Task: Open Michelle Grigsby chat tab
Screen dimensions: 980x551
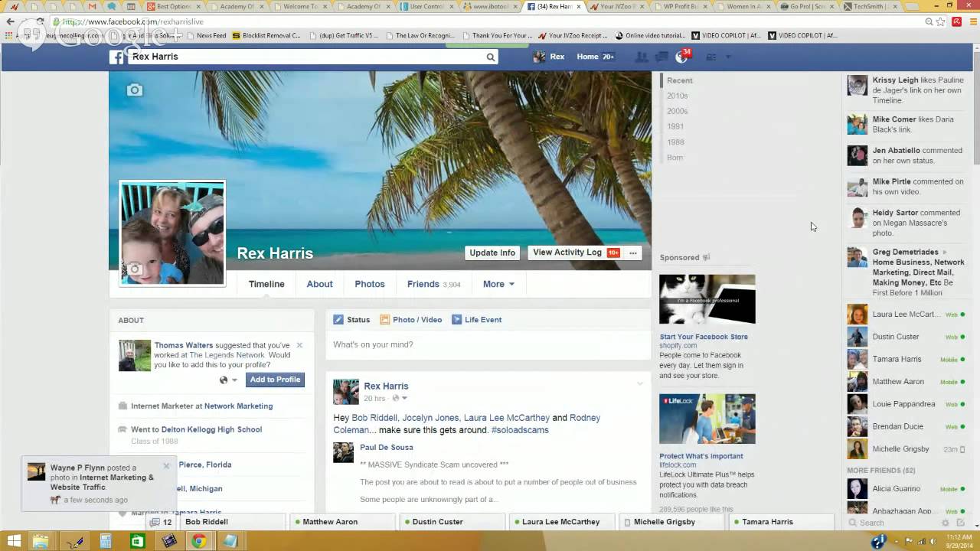Action: (671, 522)
